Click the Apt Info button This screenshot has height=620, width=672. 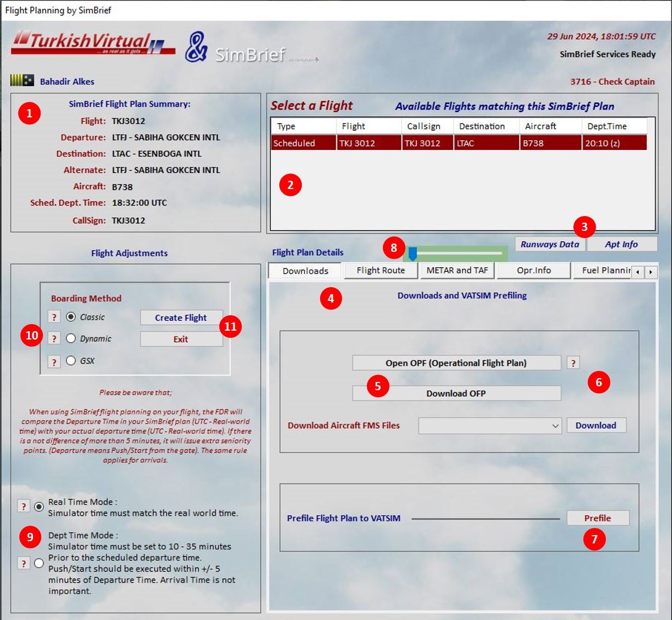621,244
